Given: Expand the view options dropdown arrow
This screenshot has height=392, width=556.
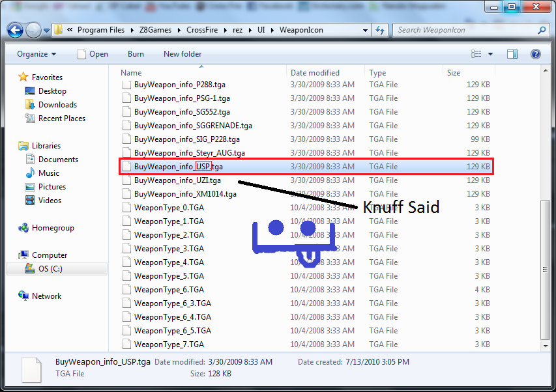Looking at the screenshot, I should (x=490, y=54).
